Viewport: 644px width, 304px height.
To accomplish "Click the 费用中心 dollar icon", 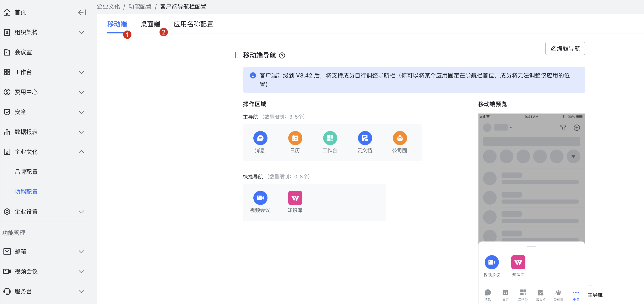I will coord(7,92).
